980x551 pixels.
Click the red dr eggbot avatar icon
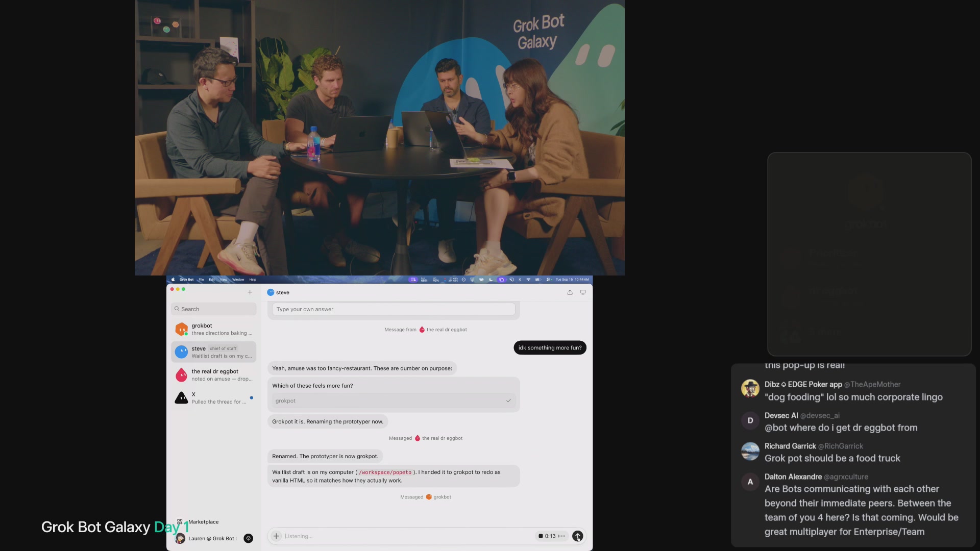click(181, 375)
